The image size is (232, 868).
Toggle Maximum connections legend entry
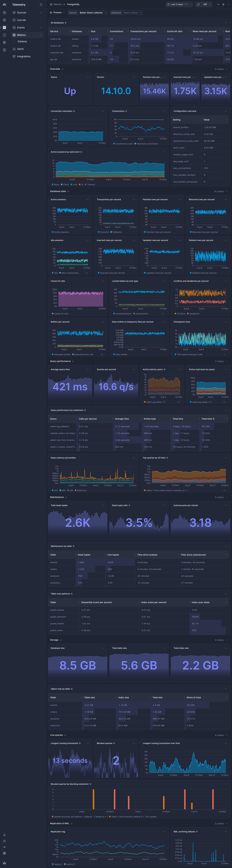[147, 144]
